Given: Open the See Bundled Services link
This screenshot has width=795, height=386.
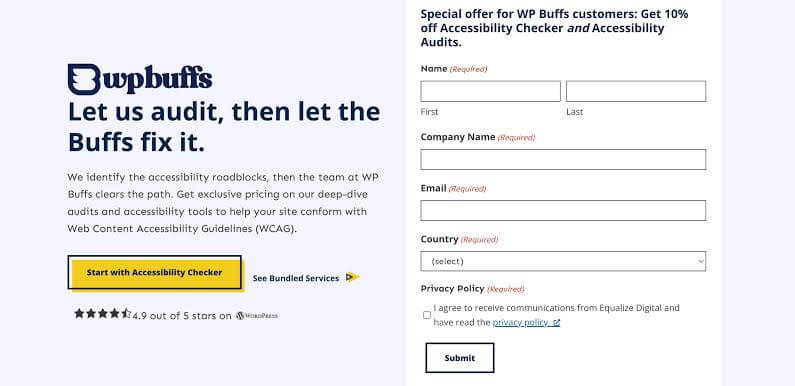Looking at the screenshot, I should [x=296, y=278].
